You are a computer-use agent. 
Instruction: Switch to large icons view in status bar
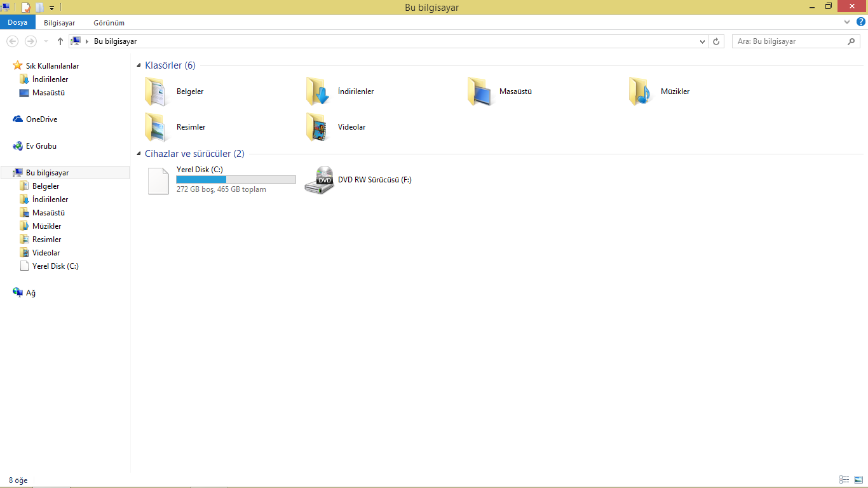point(858,480)
